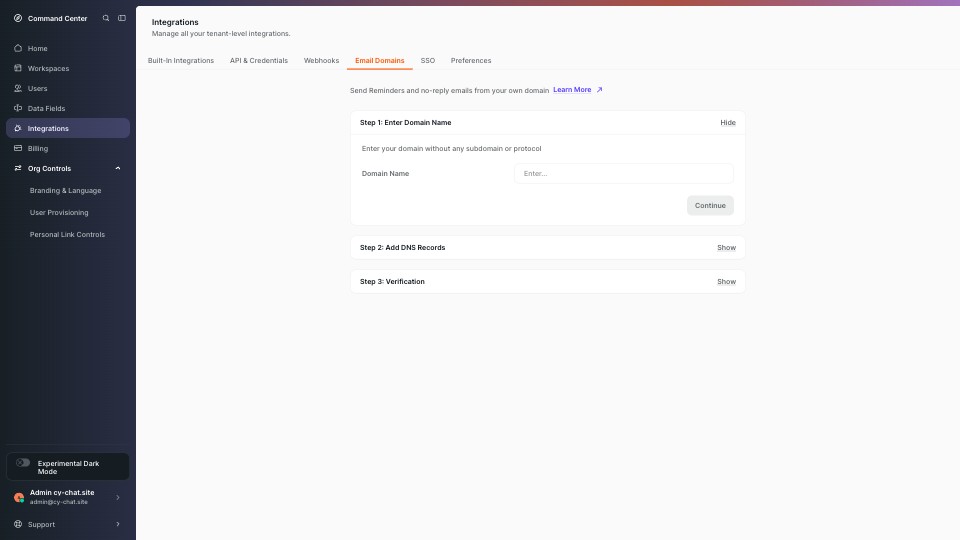Click the Step 3: Verification title
This screenshot has height=540, width=960.
pyautogui.click(x=392, y=282)
